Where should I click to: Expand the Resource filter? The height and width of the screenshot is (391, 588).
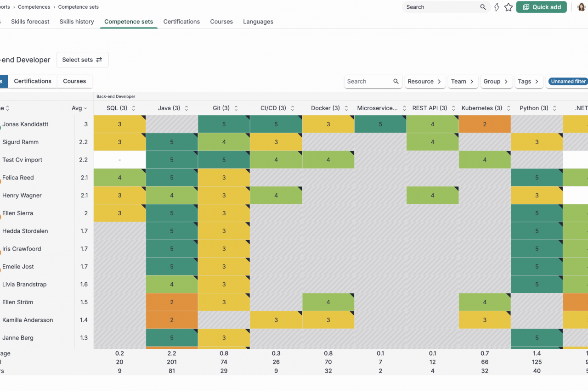(424, 82)
